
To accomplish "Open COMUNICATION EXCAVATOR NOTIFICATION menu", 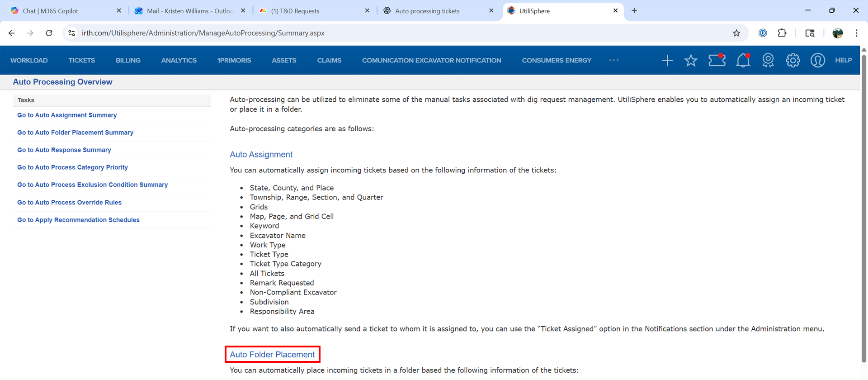I will pos(432,60).
